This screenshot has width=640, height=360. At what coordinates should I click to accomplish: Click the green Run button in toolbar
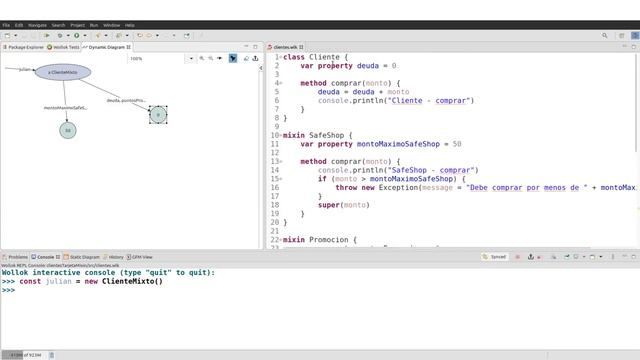pyautogui.click(x=77, y=36)
